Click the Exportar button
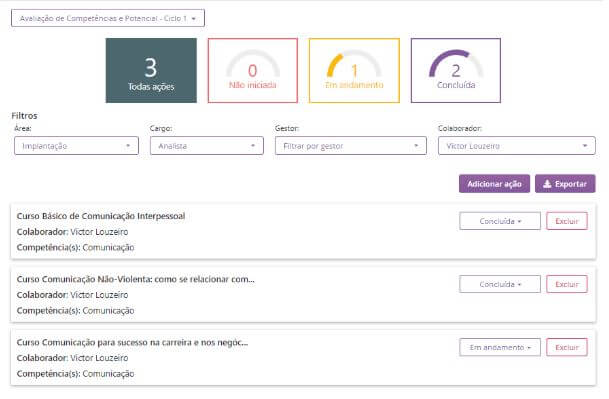This screenshot has width=609, height=399. 565,184
